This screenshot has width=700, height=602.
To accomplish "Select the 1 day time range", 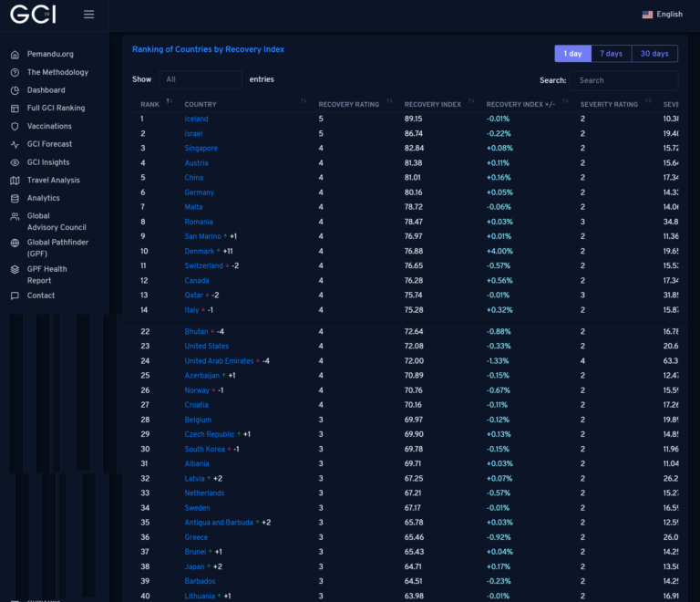I will coord(572,54).
